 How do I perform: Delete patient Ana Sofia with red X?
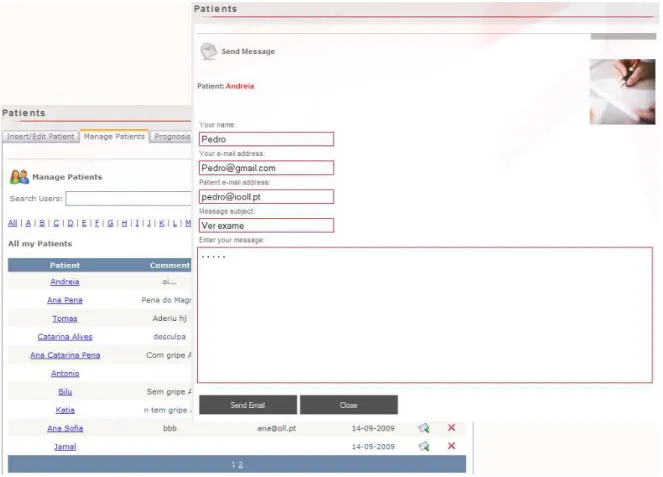[x=451, y=428]
